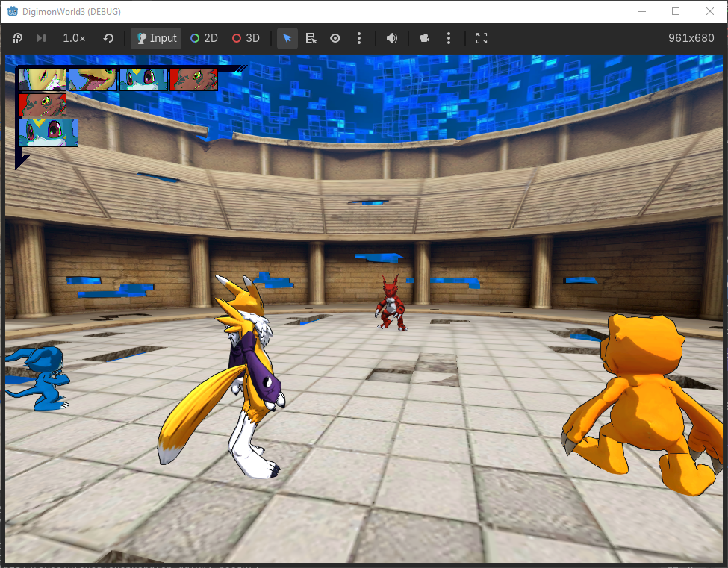
Task: Toggle Input selection mode
Action: 157,38
